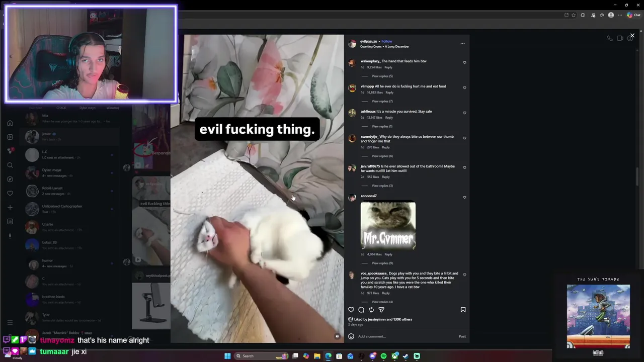Open the Dylan meyn conversation row
This screenshot has width=644, height=362.
tap(69, 172)
